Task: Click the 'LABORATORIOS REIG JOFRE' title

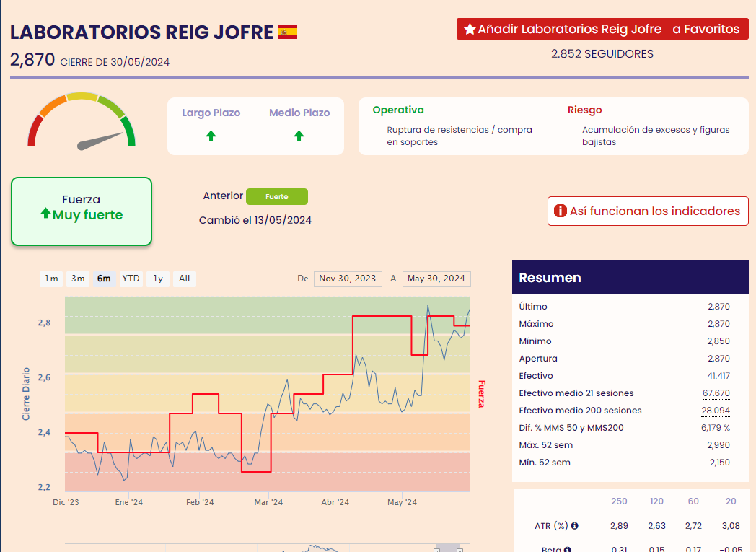Action: point(141,32)
